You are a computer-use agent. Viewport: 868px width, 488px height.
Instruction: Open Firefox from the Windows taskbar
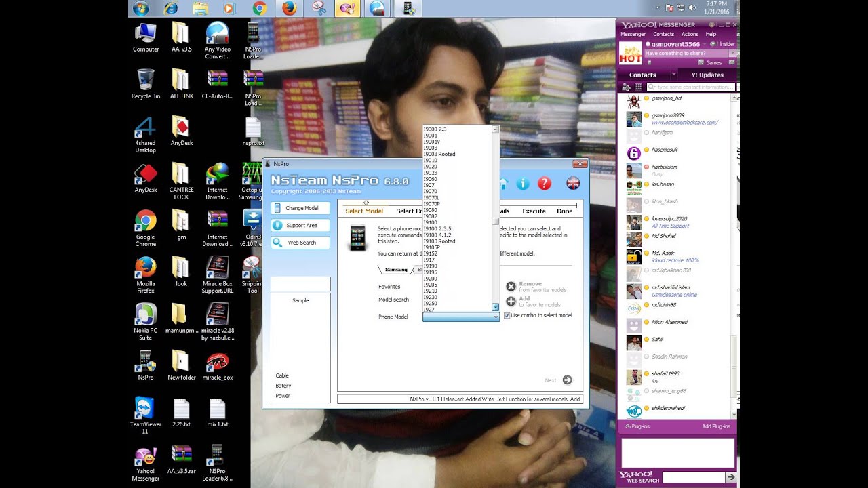pyautogui.click(x=290, y=8)
